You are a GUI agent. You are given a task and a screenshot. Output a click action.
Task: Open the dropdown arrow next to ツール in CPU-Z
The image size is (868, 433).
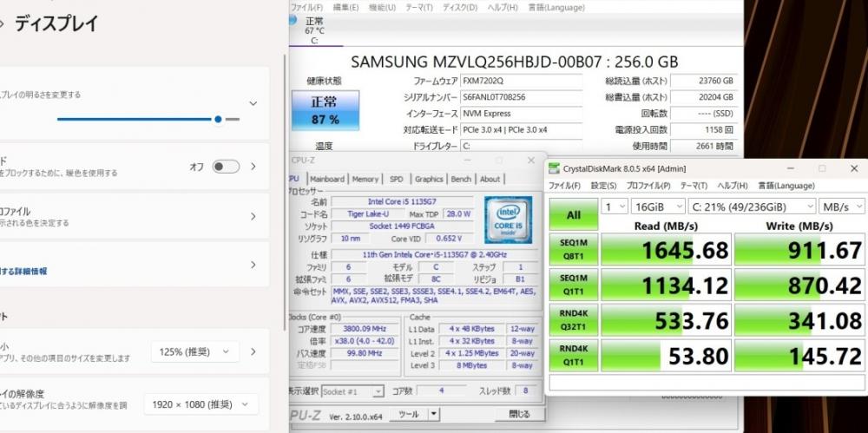(x=434, y=414)
